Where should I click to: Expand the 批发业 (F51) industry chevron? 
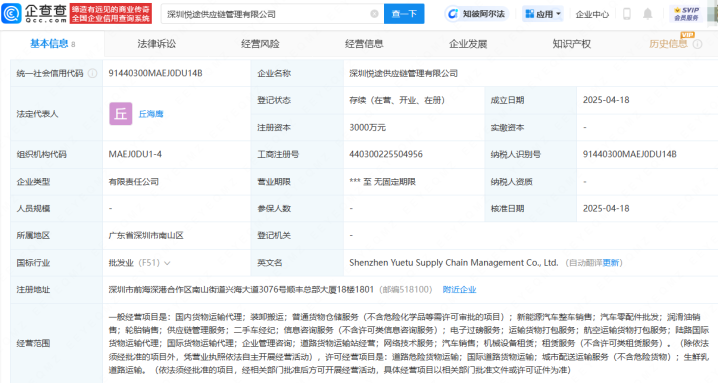click(x=167, y=263)
